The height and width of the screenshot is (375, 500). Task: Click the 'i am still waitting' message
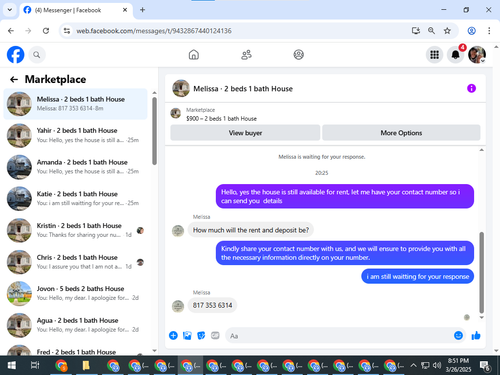[418, 276]
